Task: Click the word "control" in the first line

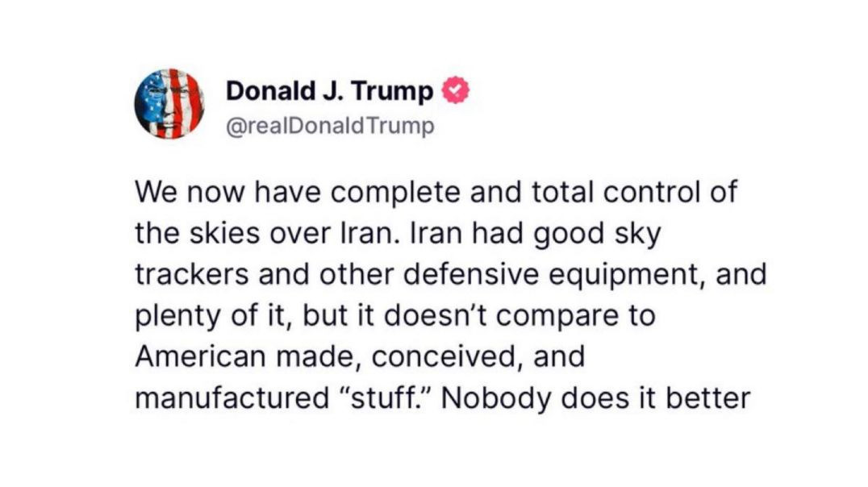Action: point(652,192)
